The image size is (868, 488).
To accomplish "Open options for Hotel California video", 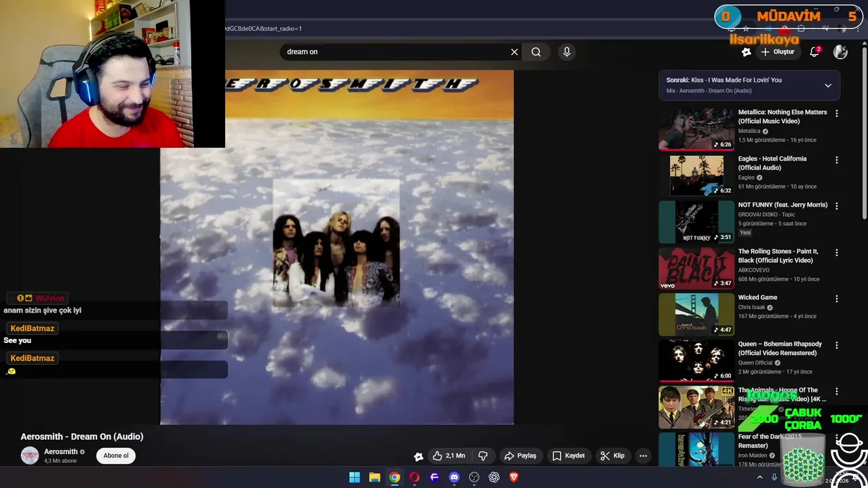I will coord(836,160).
